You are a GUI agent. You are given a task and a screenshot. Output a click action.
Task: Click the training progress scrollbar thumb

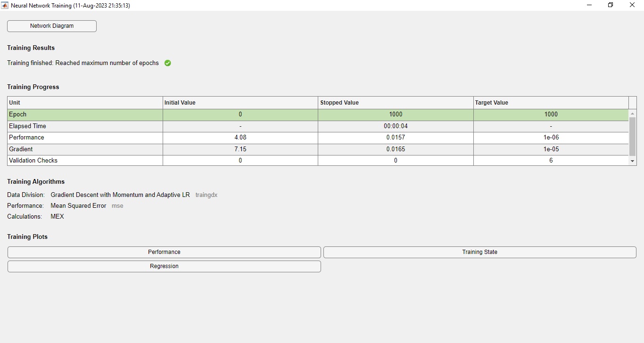click(633, 137)
